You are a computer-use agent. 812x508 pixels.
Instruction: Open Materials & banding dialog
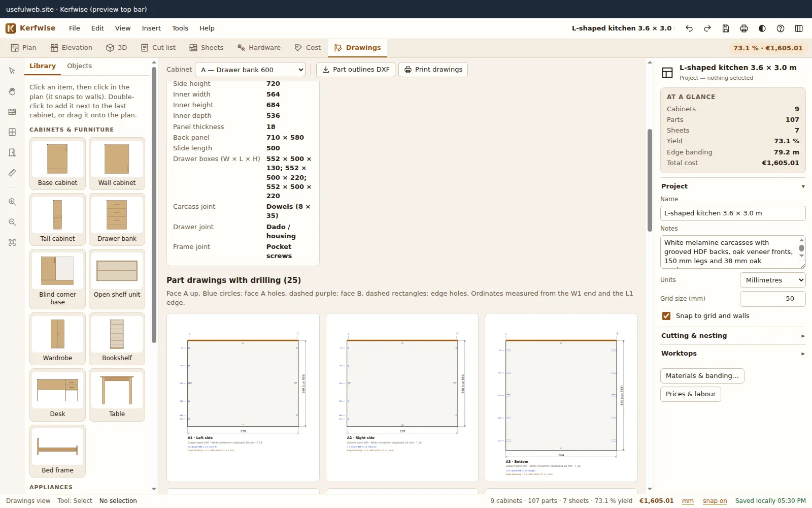[x=702, y=376]
